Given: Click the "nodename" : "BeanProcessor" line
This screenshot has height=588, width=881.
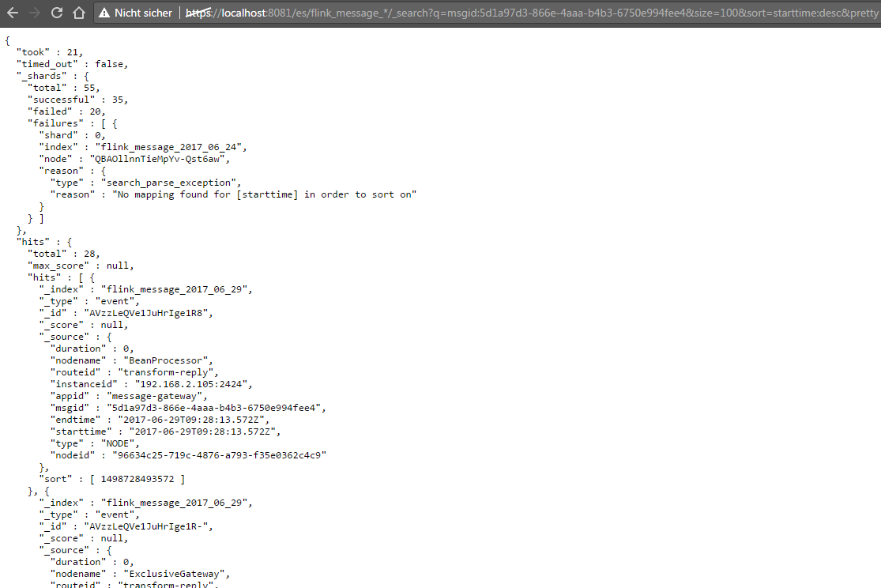Looking at the screenshot, I should pyautogui.click(x=131, y=360).
